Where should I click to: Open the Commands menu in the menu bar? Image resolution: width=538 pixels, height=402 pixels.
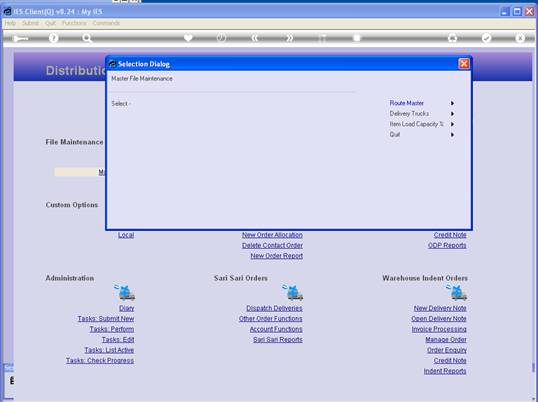click(106, 23)
